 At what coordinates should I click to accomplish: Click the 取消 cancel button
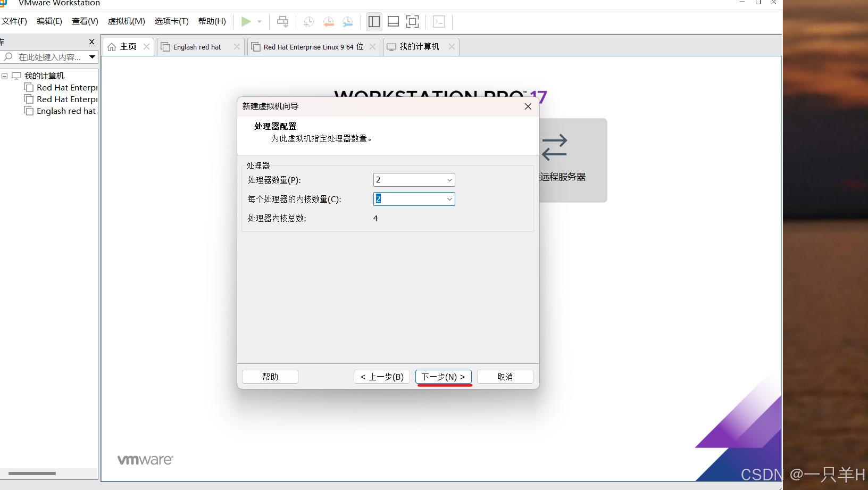point(505,377)
